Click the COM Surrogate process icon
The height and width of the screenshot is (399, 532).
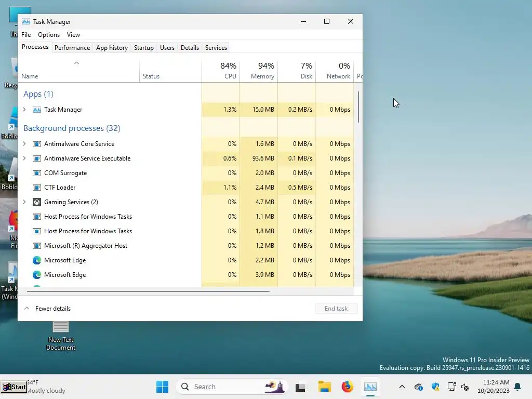pyautogui.click(x=37, y=173)
